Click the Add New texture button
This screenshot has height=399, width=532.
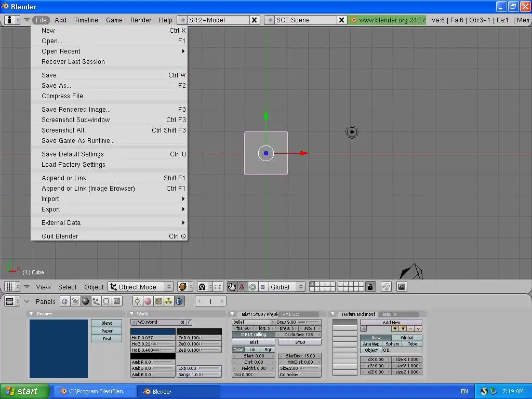pos(391,322)
